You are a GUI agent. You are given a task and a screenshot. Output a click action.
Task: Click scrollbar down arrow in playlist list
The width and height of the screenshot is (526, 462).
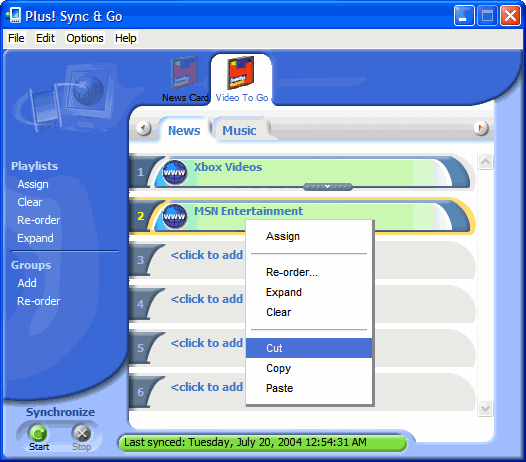(485, 409)
